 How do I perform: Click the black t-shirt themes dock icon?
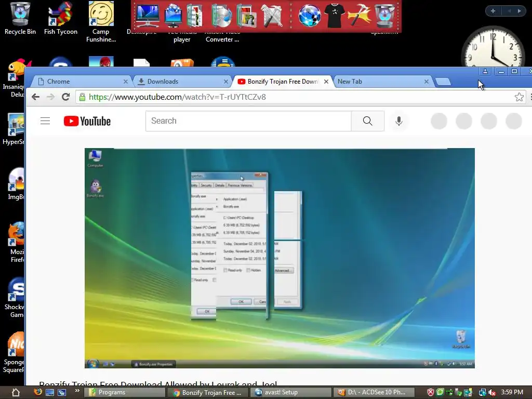(334, 16)
